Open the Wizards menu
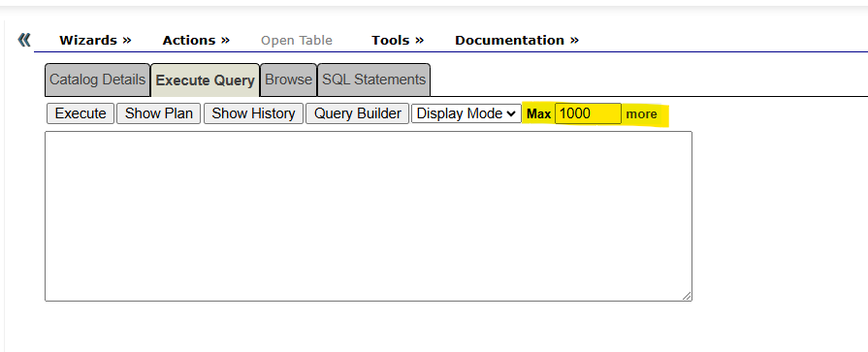Image resolution: width=868 pixels, height=352 pixels. tap(95, 41)
